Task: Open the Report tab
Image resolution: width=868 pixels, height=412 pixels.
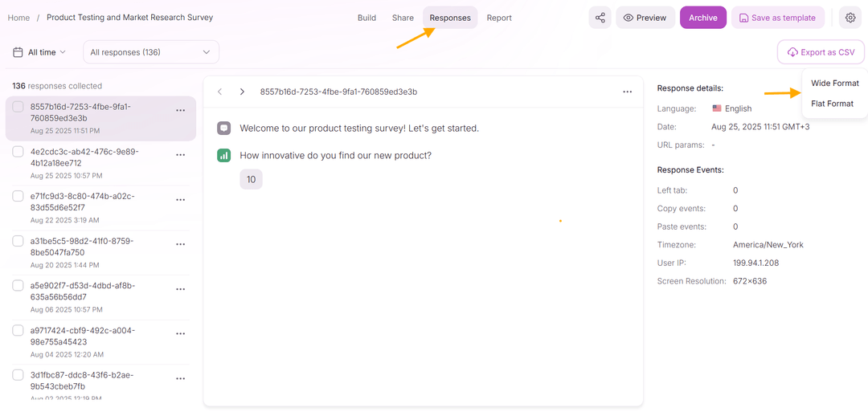Action: coord(499,18)
